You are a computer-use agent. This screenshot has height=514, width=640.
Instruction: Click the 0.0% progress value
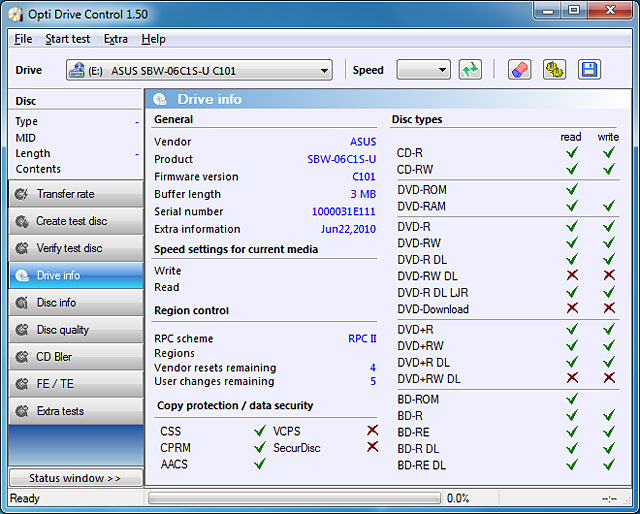click(458, 498)
